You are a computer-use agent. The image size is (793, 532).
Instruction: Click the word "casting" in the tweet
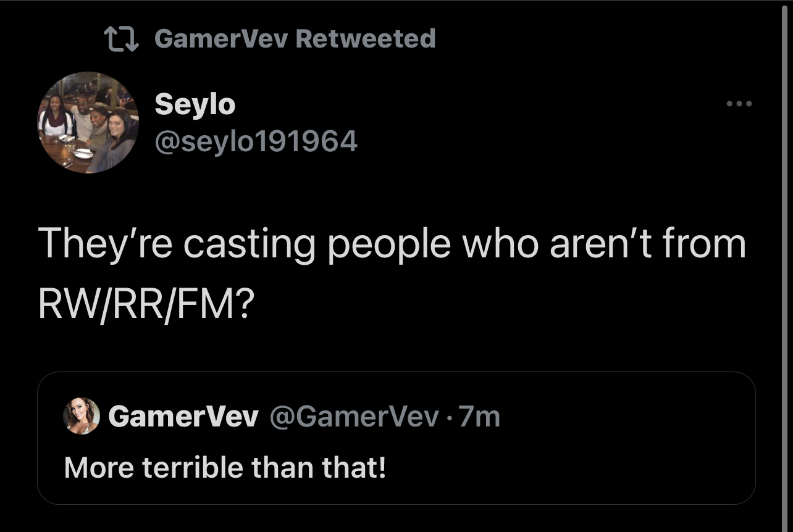pyautogui.click(x=250, y=245)
